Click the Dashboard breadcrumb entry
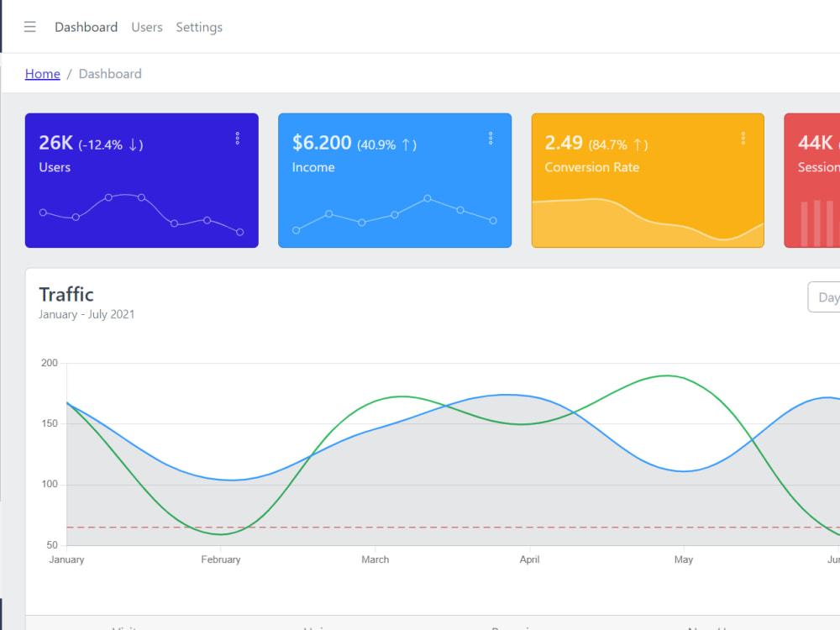Image resolution: width=840 pixels, height=630 pixels. (110, 74)
